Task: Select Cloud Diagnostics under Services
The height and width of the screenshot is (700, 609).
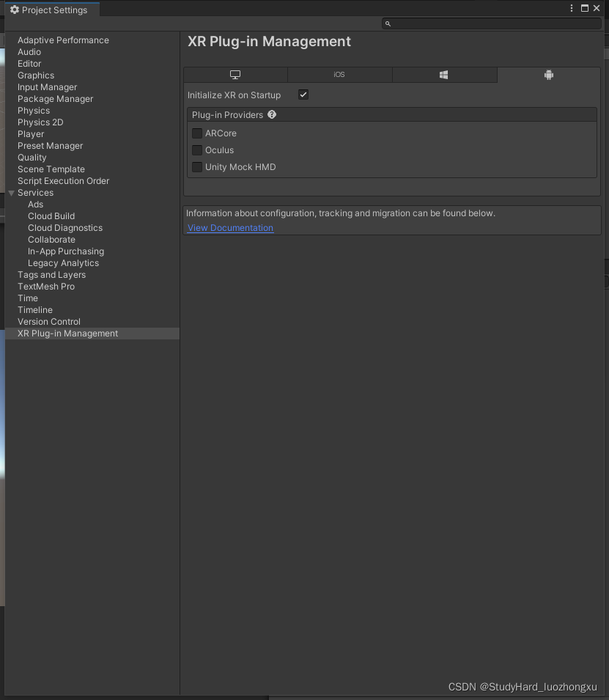Action: point(64,228)
